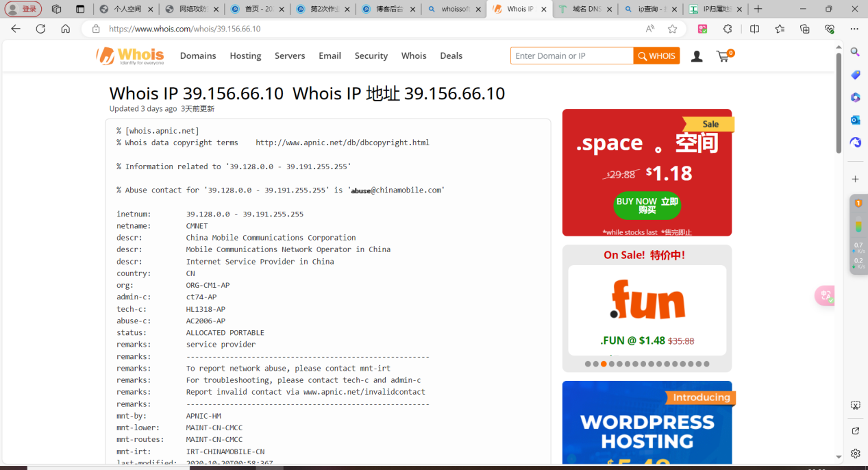
Task: Add a new sidebar app
Action: pos(855,179)
